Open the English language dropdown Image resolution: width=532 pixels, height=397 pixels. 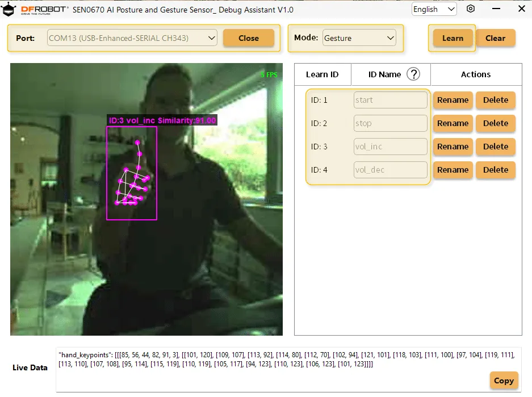434,9
